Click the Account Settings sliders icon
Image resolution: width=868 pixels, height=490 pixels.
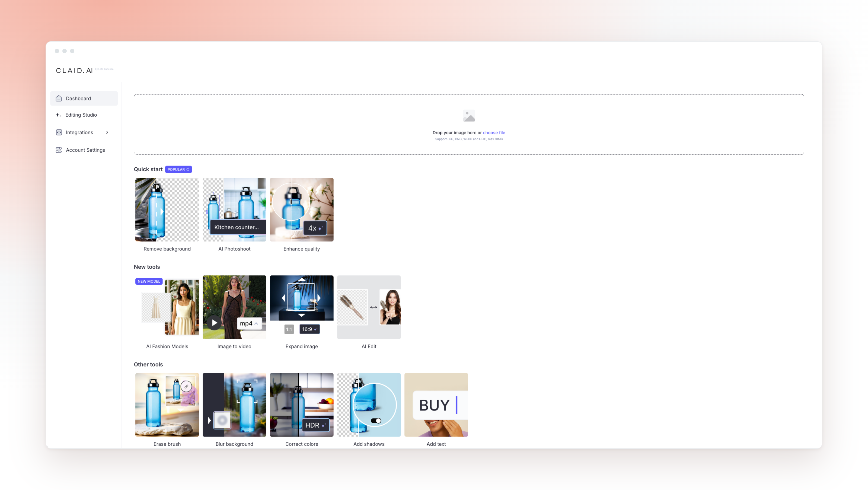(59, 150)
